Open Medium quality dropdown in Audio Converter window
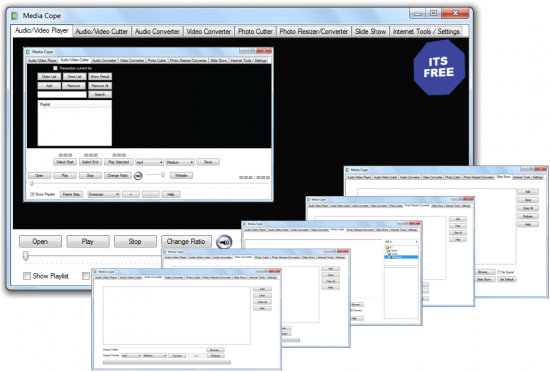Screen dimensions: 550x372 tap(154, 356)
